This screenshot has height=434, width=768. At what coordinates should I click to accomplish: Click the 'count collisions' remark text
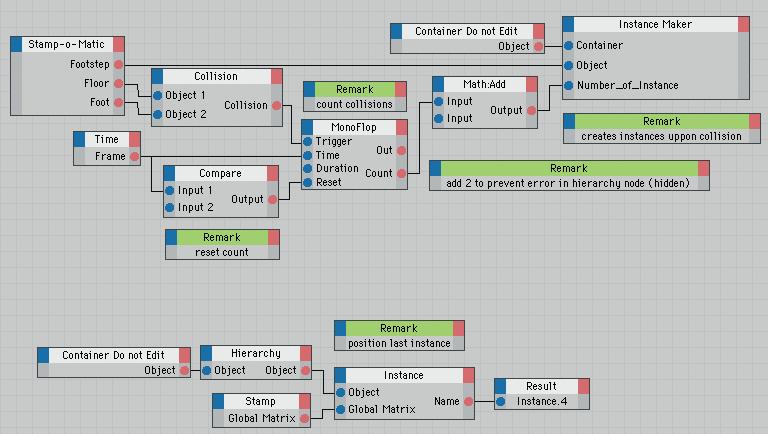[354, 104]
